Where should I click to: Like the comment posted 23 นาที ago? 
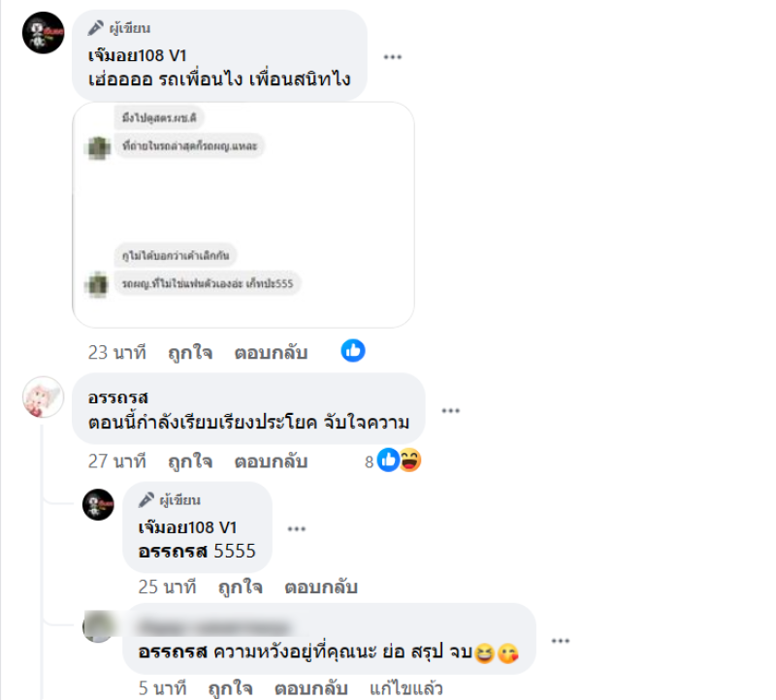(190, 353)
